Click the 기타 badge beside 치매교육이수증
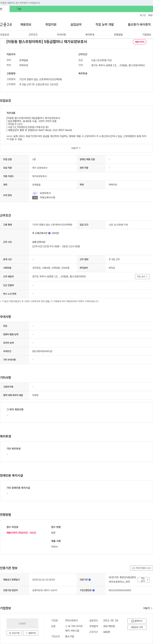Image resolution: width=153 pixels, height=644 pixels. [35, 198]
